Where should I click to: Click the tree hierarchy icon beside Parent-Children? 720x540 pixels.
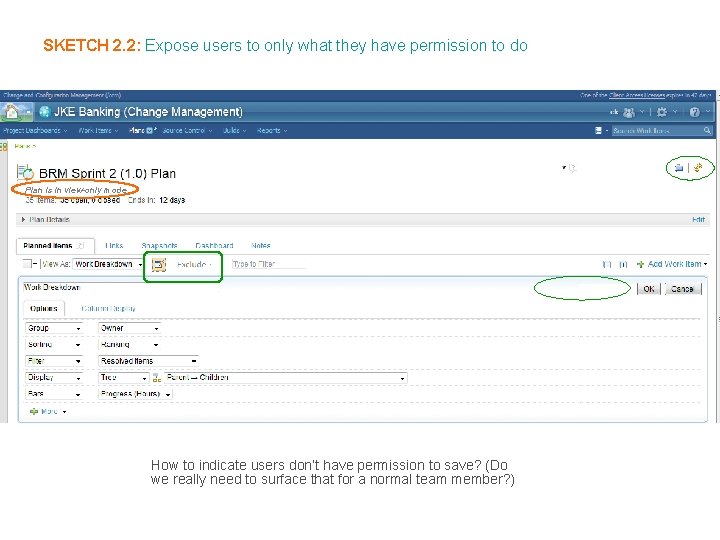pyautogui.click(x=157, y=378)
